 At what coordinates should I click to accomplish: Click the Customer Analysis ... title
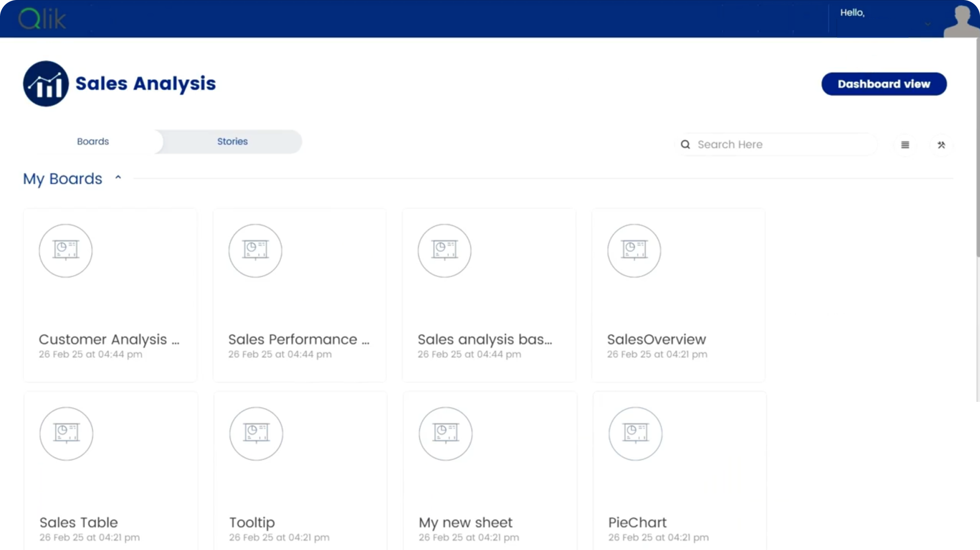pos(109,339)
